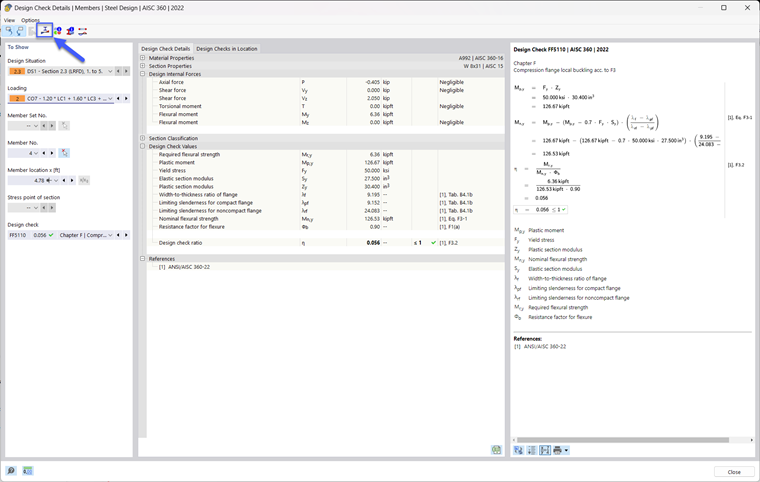Select the Elastic section modulus row
This screenshot has height=482, width=760.
(326, 178)
